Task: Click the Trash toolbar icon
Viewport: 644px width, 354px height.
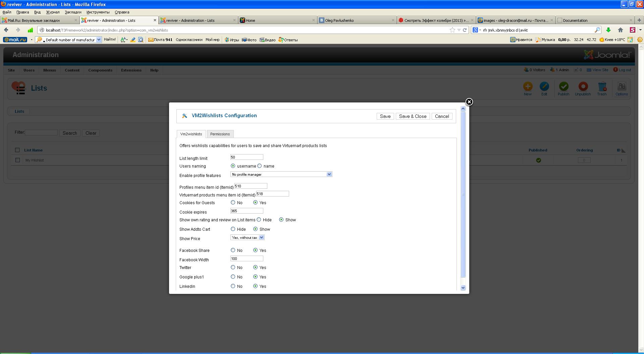Action: click(x=602, y=87)
